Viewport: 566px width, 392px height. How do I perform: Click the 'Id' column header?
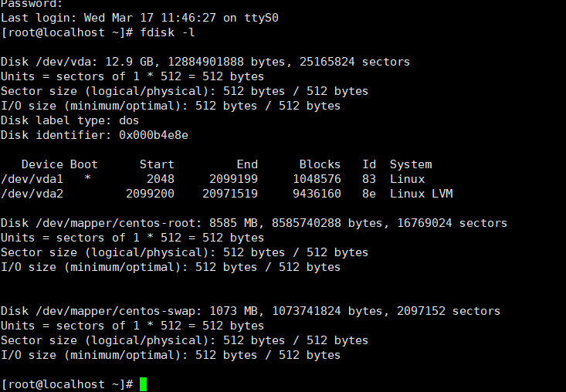[369, 164]
